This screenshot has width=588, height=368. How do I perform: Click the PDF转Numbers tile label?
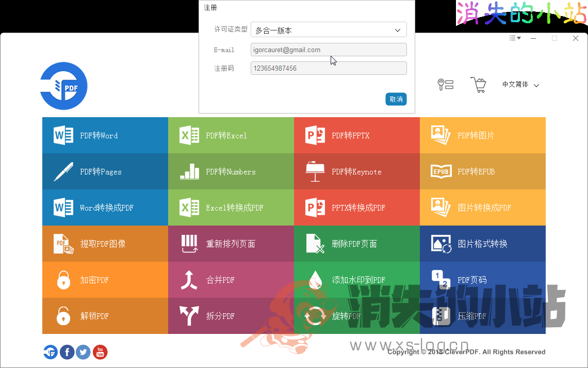pyautogui.click(x=231, y=172)
